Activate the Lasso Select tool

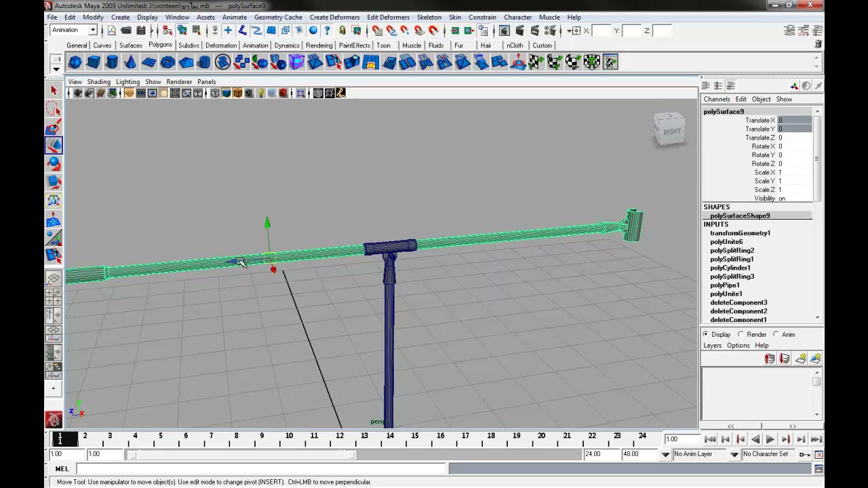54,108
